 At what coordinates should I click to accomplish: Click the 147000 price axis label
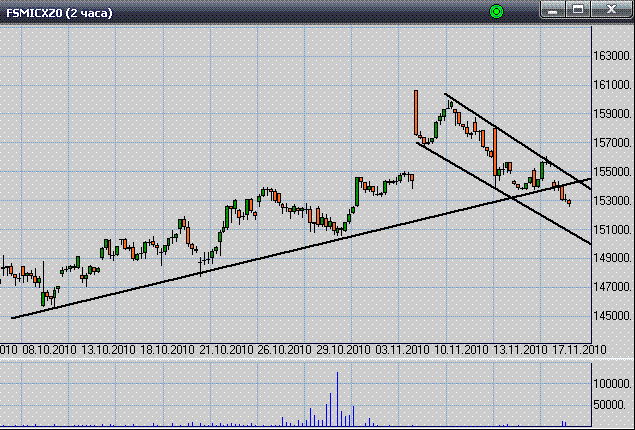click(612, 287)
